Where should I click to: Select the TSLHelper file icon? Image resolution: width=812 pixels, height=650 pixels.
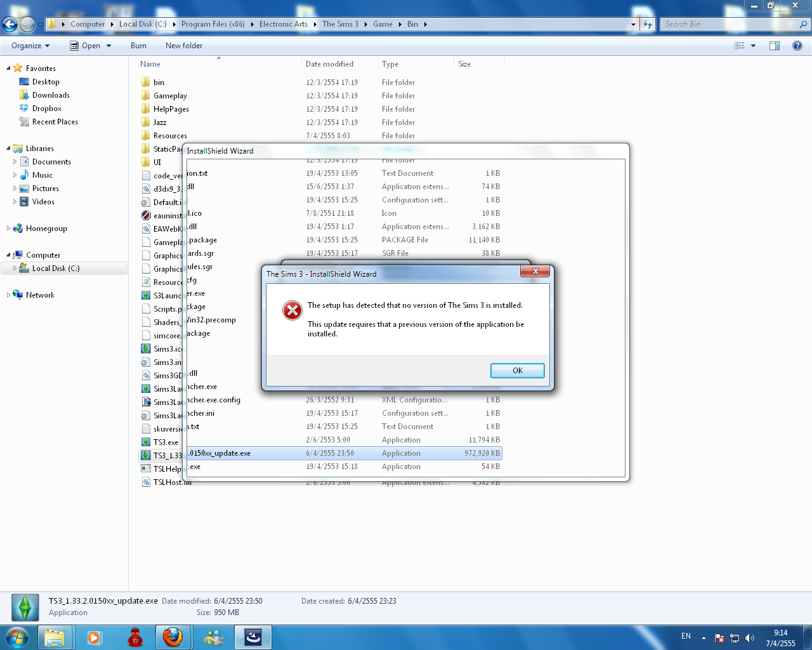point(146,469)
